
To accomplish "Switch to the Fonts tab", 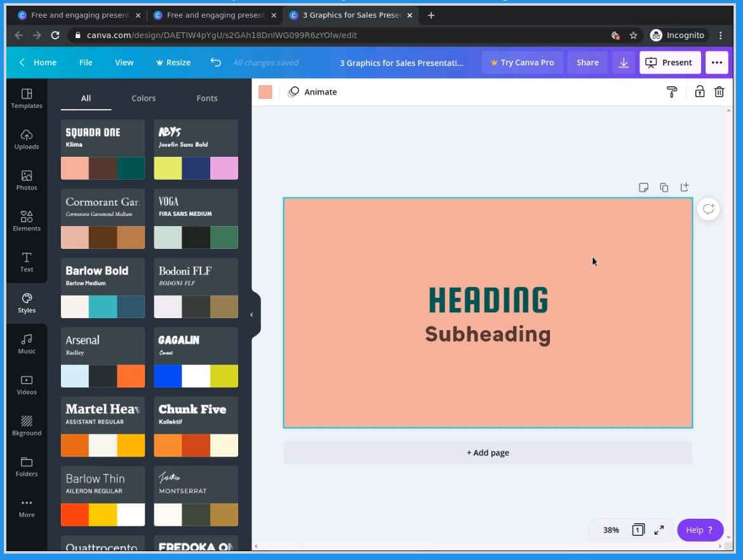I will (x=206, y=98).
